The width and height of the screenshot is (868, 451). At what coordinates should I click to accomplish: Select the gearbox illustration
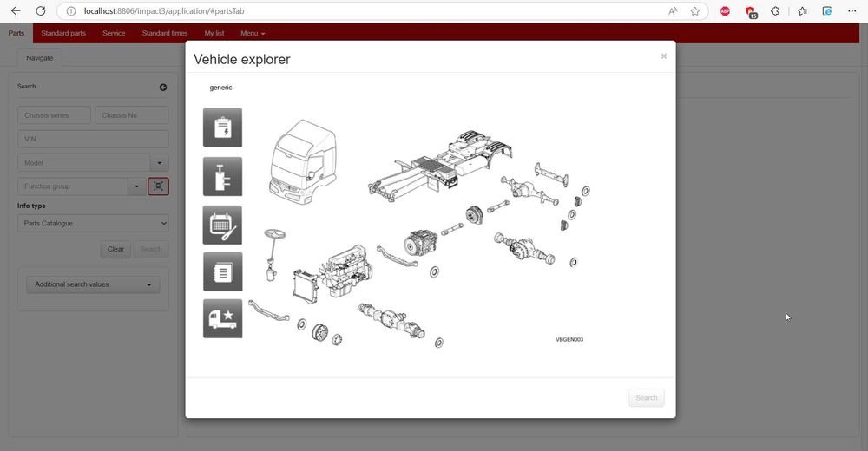click(421, 242)
